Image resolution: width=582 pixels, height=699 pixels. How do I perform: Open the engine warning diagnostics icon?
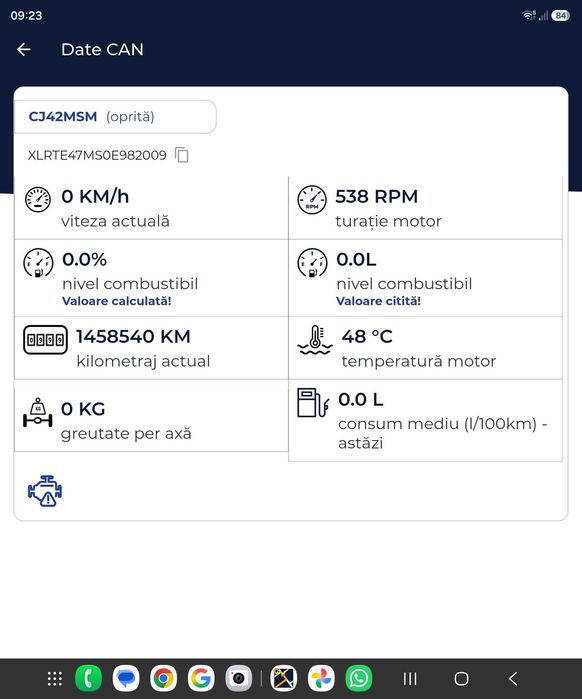pyautogui.click(x=45, y=491)
